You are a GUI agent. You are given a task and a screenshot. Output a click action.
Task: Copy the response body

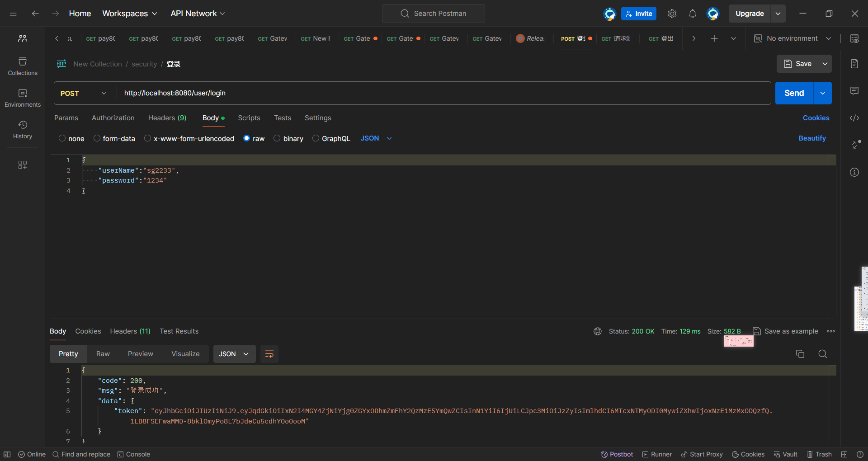(800, 354)
